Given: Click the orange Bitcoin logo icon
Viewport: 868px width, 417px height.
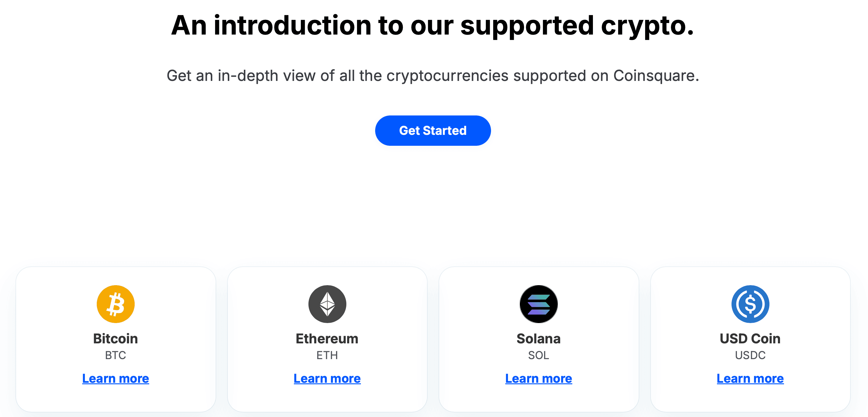Looking at the screenshot, I should [116, 304].
